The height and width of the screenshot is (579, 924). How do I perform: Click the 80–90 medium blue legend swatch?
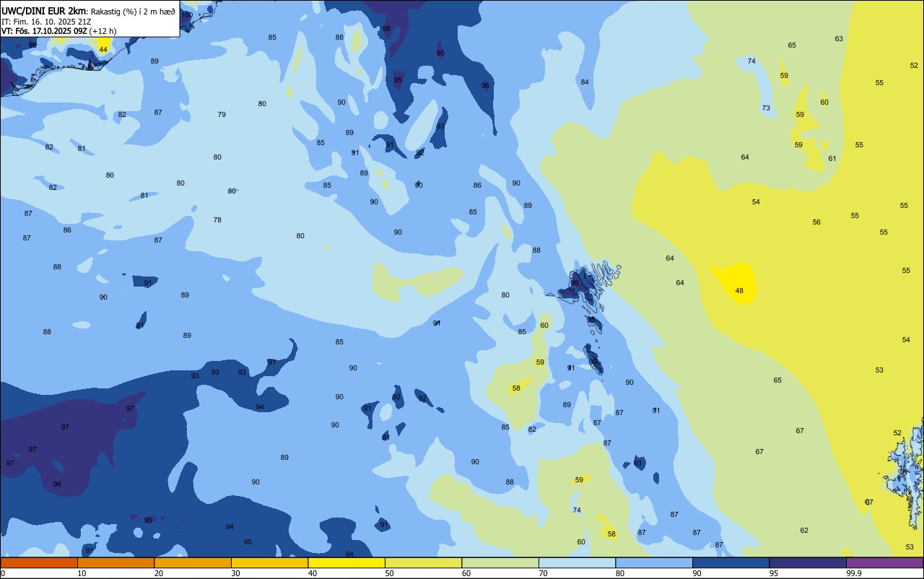pyautogui.click(x=654, y=562)
